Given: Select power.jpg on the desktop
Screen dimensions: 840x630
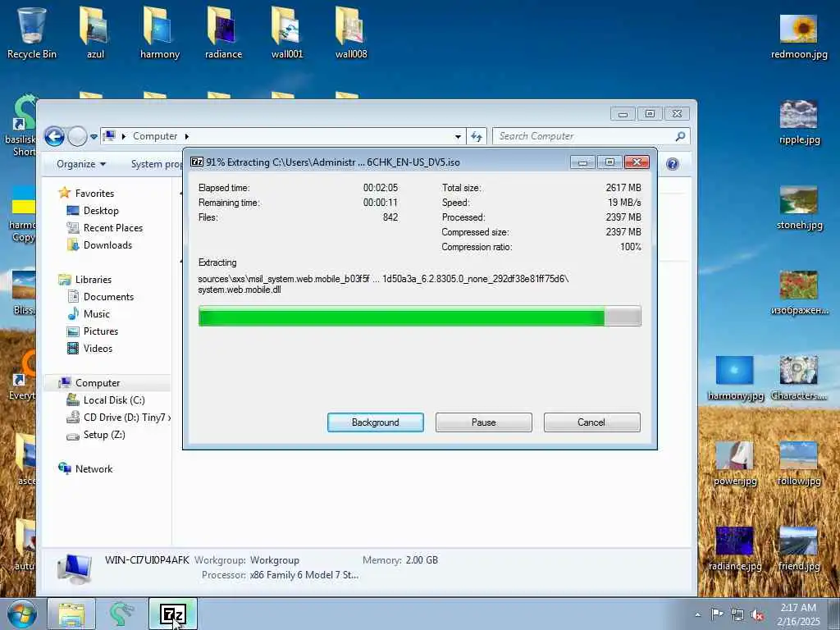Looking at the screenshot, I should point(735,463).
